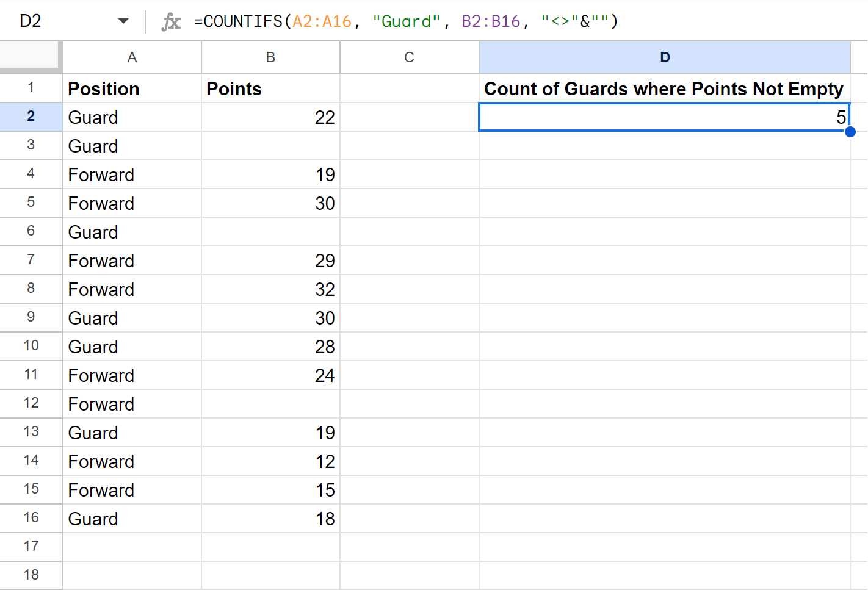Screen dimensions: 868x590
Task: Click the Guard cell in row 3
Action: (x=132, y=146)
